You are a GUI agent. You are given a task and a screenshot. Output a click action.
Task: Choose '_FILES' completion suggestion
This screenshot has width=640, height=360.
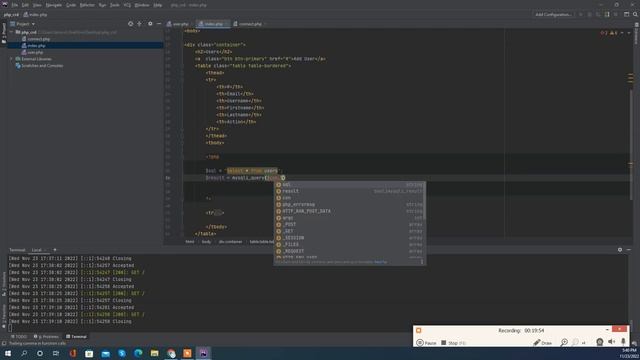(350, 244)
